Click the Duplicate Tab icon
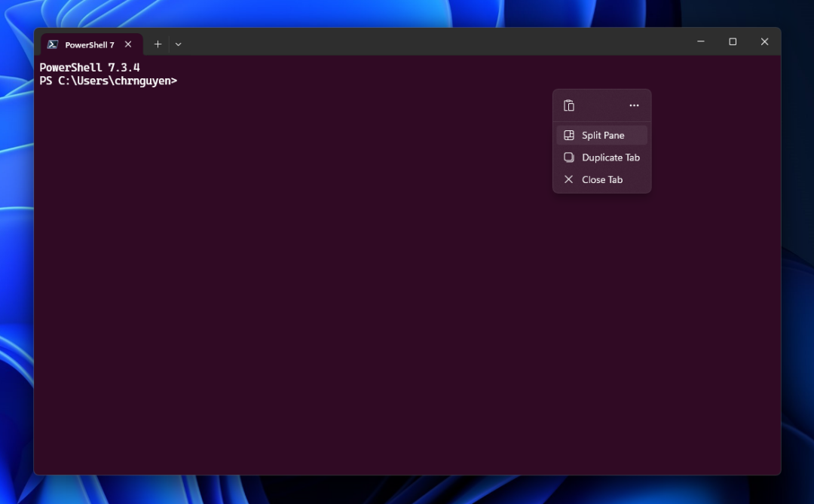The width and height of the screenshot is (814, 504). click(x=569, y=157)
